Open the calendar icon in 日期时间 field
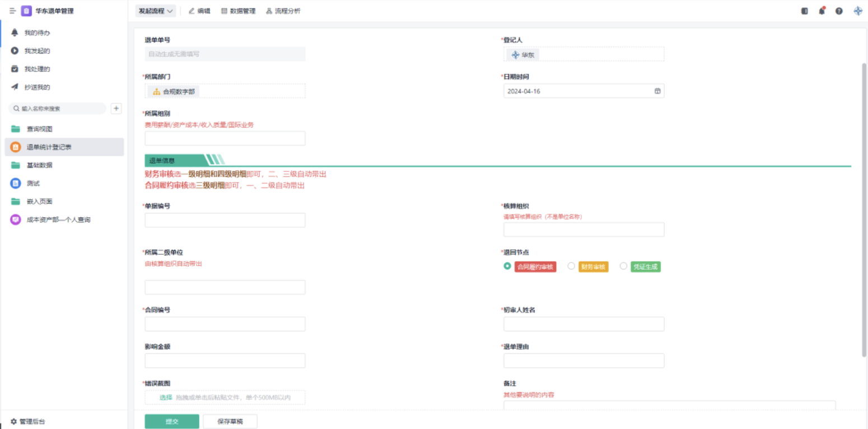The width and height of the screenshot is (868, 429). coord(657,91)
